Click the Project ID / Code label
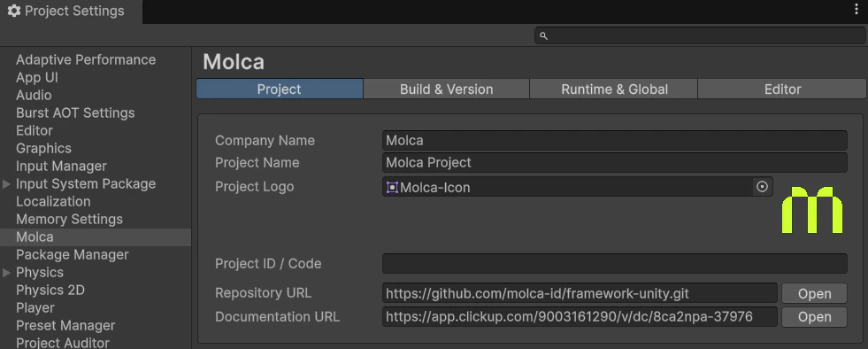868x349 pixels. click(x=268, y=264)
